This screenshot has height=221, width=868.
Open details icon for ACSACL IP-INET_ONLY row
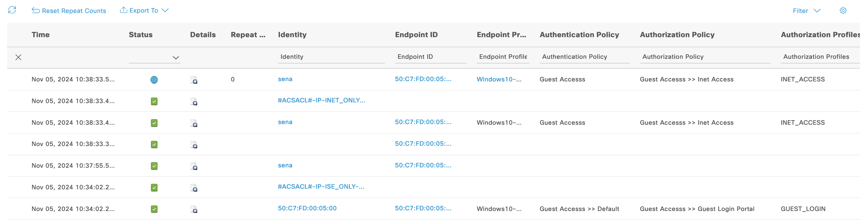click(x=194, y=101)
